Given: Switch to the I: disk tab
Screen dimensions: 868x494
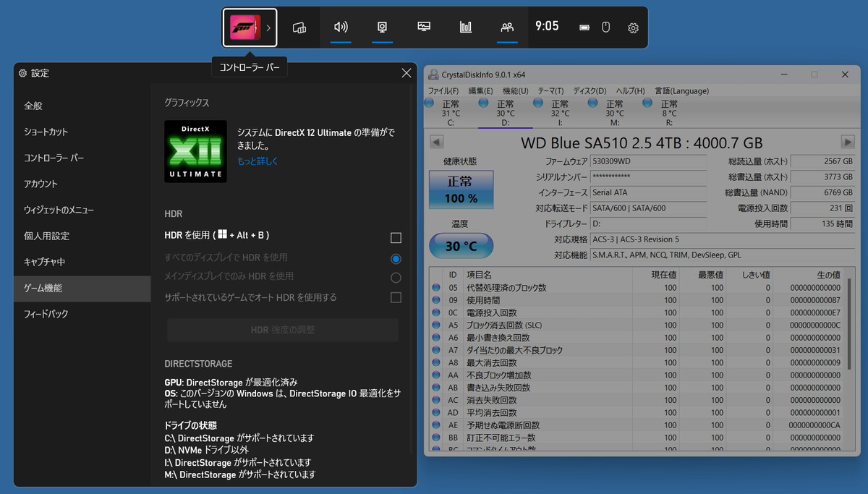Looking at the screenshot, I should pyautogui.click(x=560, y=113).
